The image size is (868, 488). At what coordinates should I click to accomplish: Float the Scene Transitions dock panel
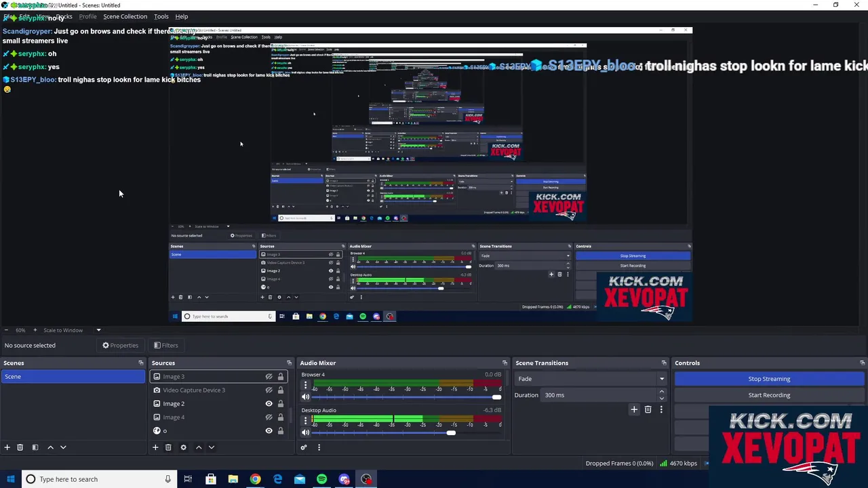click(x=664, y=363)
